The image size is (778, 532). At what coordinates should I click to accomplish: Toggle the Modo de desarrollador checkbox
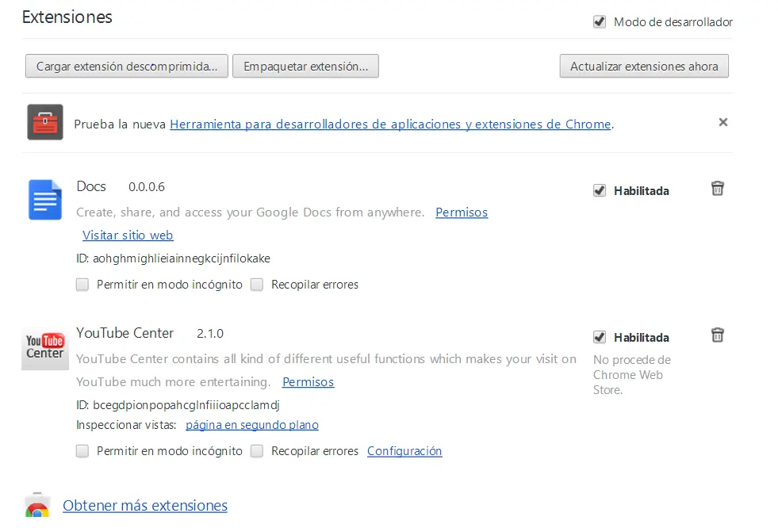pos(600,22)
